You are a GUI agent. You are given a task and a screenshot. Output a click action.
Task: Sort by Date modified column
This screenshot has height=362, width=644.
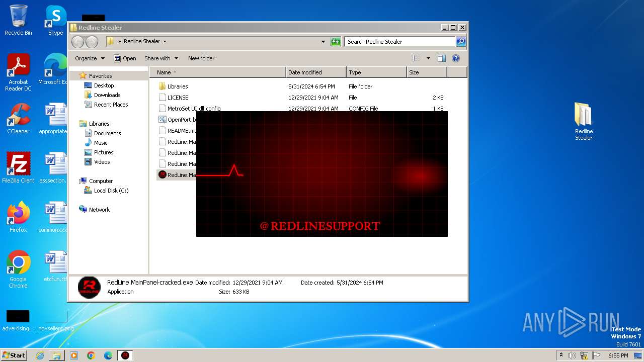click(316, 72)
